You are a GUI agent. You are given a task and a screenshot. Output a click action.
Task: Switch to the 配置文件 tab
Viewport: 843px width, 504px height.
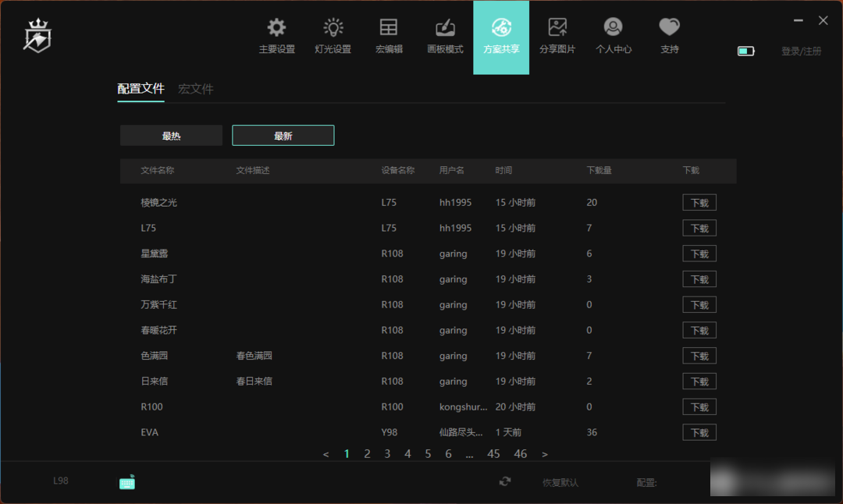pyautogui.click(x=140, y=89)
